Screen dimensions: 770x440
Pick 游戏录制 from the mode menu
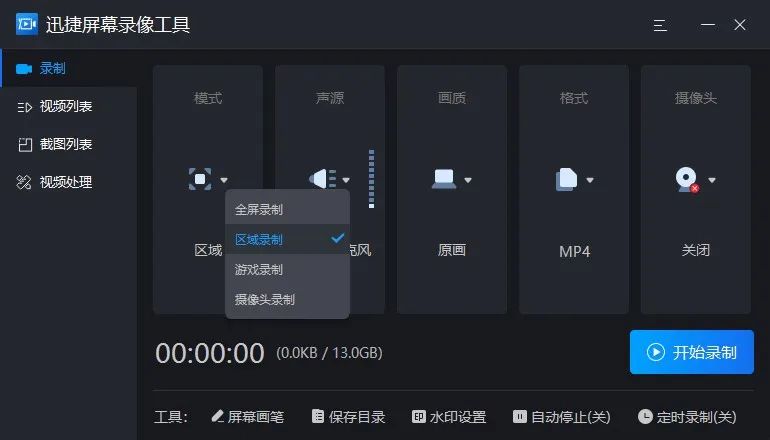(x=287, y=270)
